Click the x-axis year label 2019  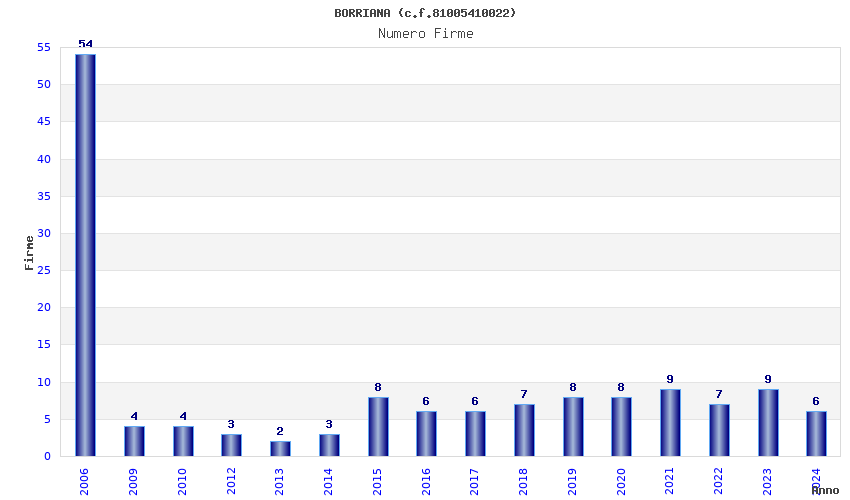pos(572,482)
